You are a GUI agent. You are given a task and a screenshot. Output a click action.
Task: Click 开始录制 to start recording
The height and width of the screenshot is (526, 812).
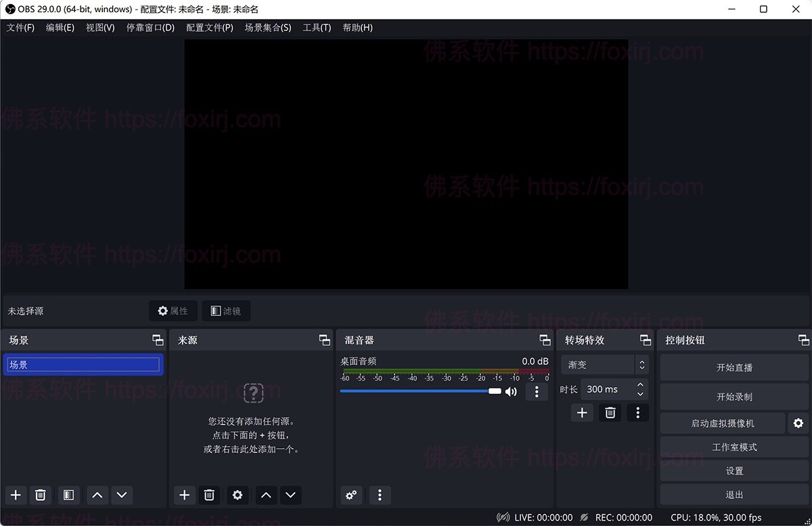click(x=734, y=397)
